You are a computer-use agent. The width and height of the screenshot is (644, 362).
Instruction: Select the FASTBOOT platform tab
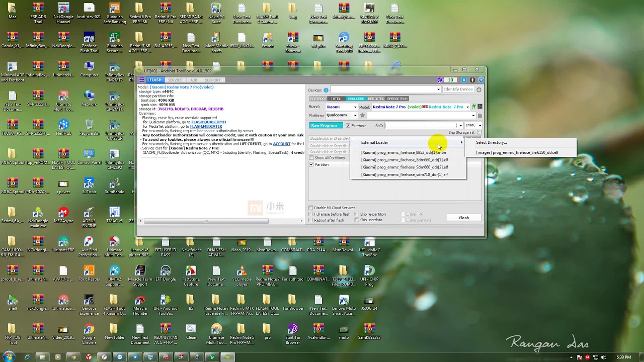318,99
